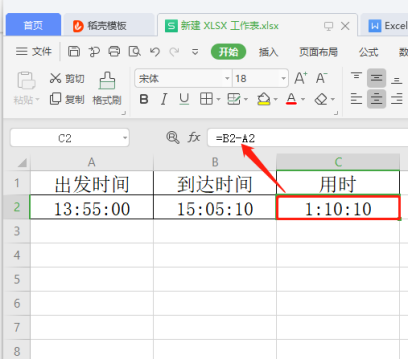408x362 pixels.
Task: Toggle Italic formatting
Action: point(164,99)
